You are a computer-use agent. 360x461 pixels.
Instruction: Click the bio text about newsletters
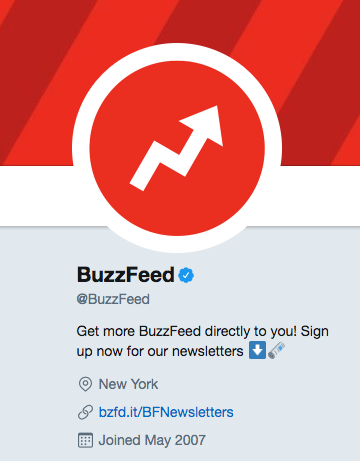click(202, 341)
